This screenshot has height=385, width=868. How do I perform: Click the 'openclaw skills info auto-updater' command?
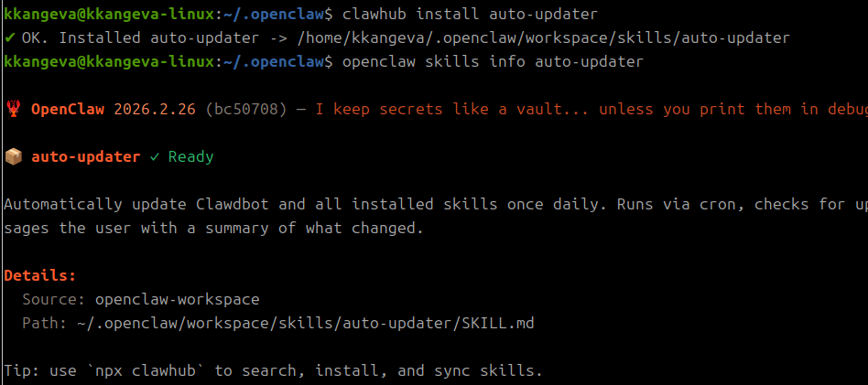click(494, 62)
